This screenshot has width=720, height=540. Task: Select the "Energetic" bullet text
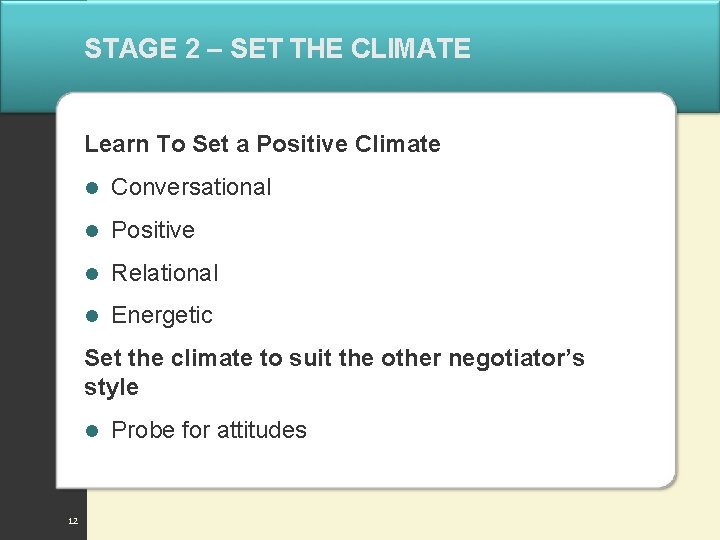click(162, 315)
